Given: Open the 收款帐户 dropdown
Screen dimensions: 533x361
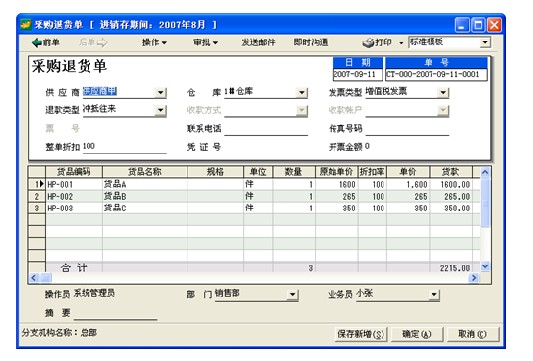Looking at the screenshot, I should pos(443,110).
